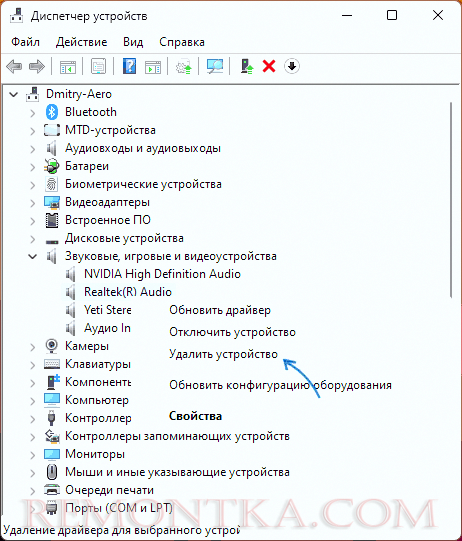Click the drive icon beside Дисковые устройства
462x541 pixels.
52,241
